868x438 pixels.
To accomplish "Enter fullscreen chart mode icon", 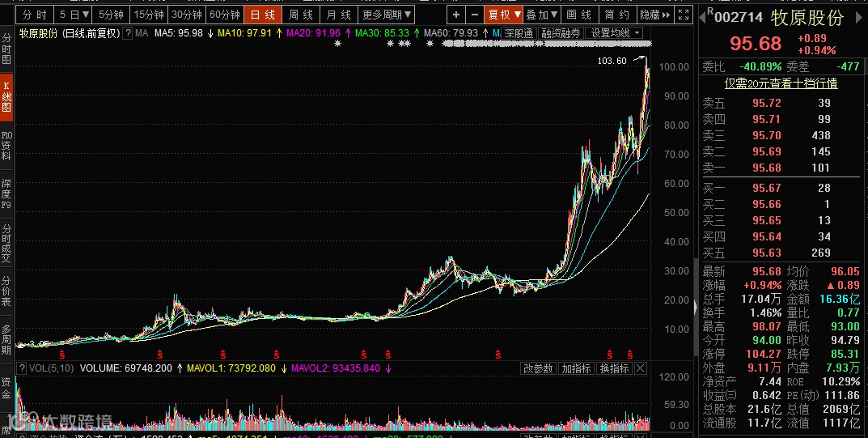I will (x=684, y=15).
